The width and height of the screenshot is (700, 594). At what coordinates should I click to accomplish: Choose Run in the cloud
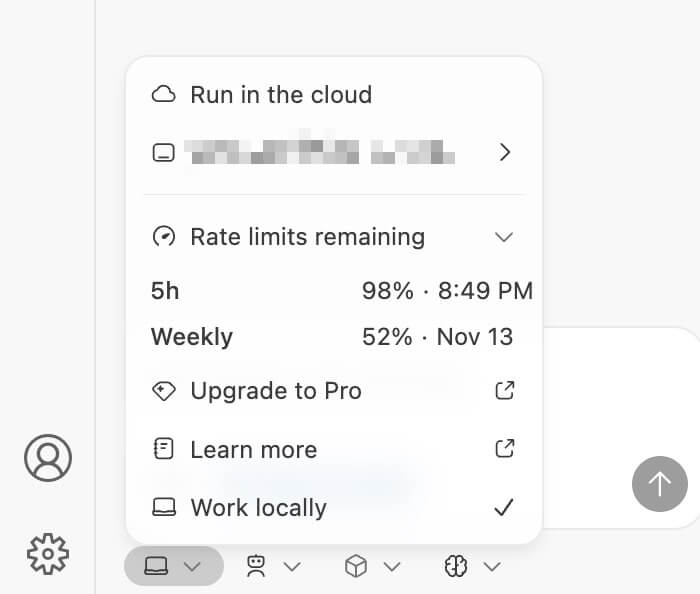click(x=281, y=95)
